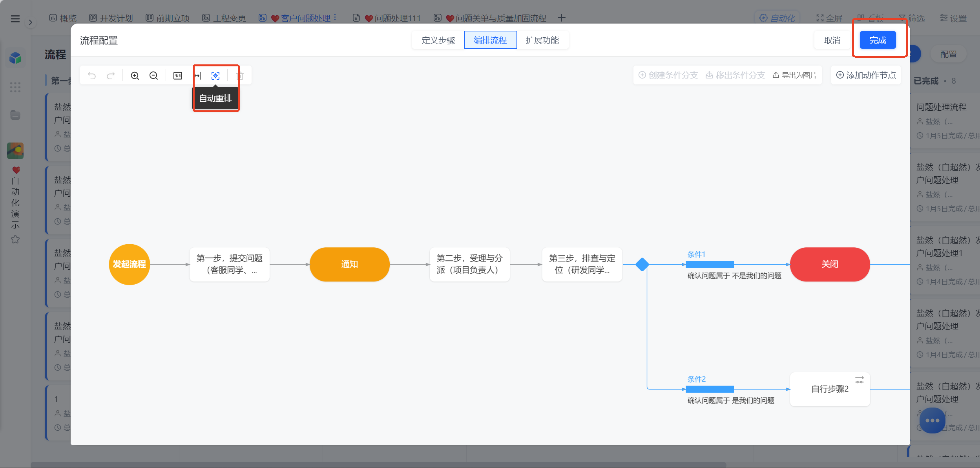The width and height of the screenshot is (980, 468).
Task: Click settings icon on 自行步骤2 node
Action: (x=860, y=380)
